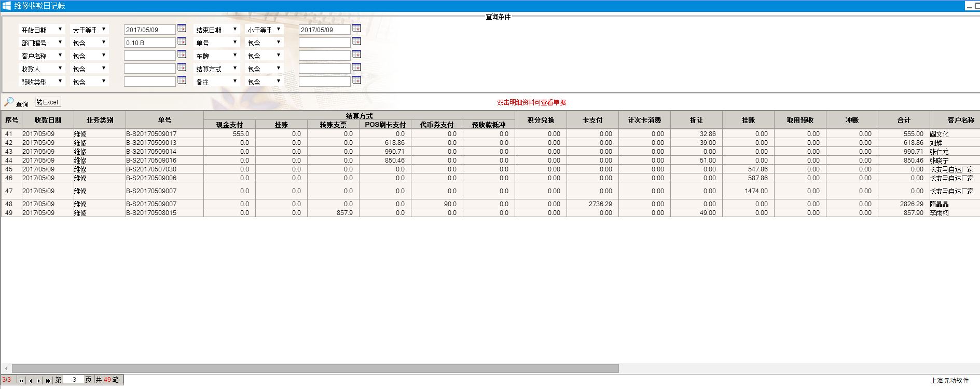Click calendar icon beside 备注 value field
This screenshot has width=980, height=389.
[356, 81]
